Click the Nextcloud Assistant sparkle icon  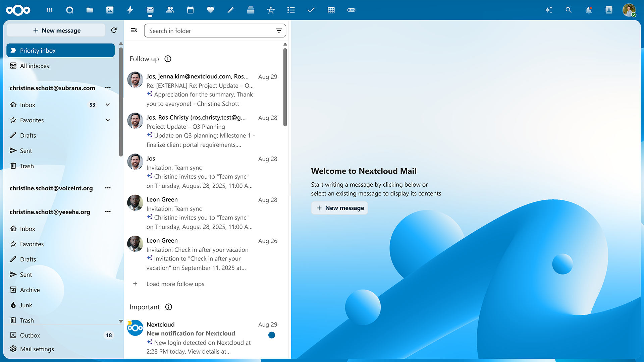pos(548,10)
